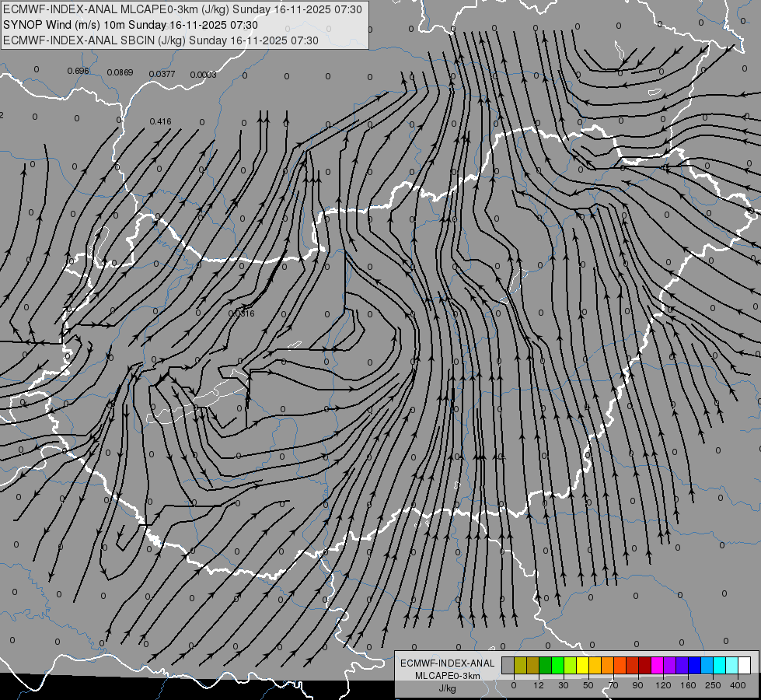Click the ECMWF-INDEX-ANAL SBCIN header line
Screen dimensions: 761x700
coord(161,40)
